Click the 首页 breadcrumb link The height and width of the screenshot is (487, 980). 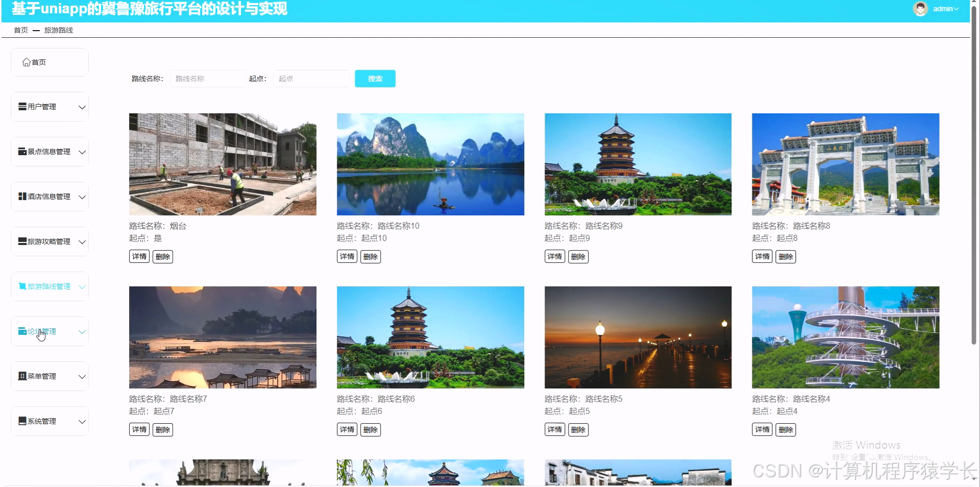pos(21,30)
